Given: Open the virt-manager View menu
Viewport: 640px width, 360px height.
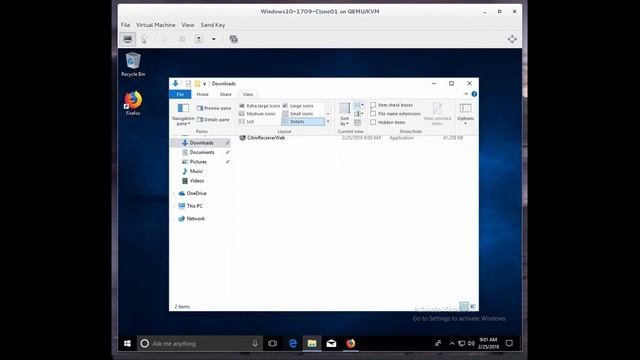Looking at the screenshot, I should click(x=188, y=25).
